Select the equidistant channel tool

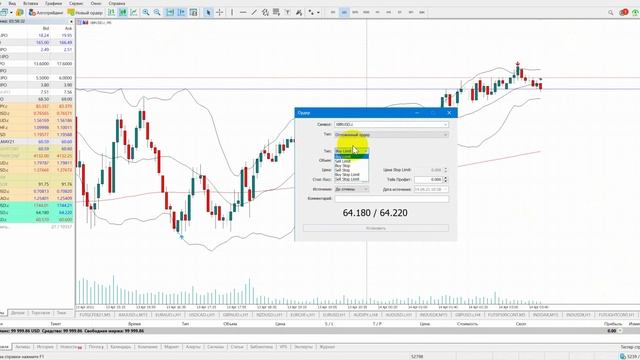pos(265,13)
